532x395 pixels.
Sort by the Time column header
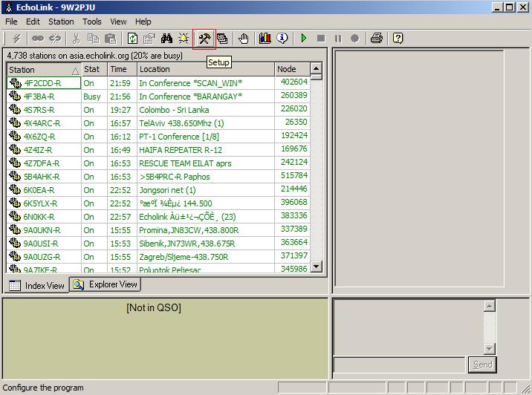click(122, 70)
